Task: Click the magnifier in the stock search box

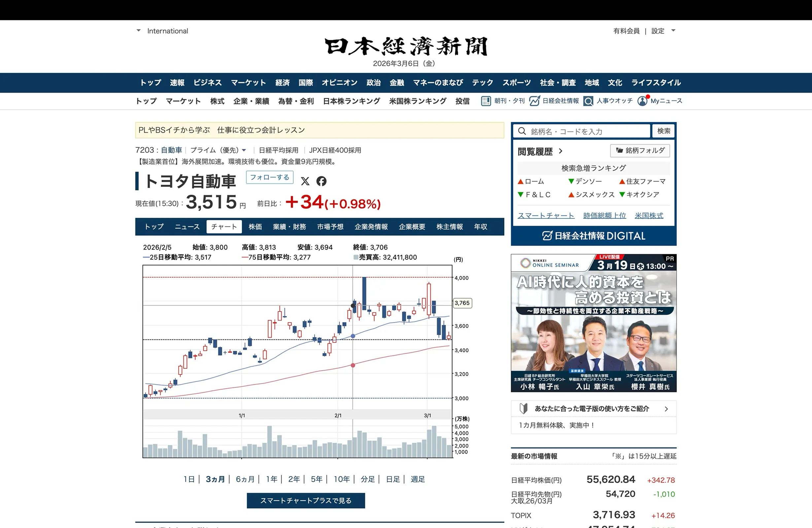Action: 522,131
